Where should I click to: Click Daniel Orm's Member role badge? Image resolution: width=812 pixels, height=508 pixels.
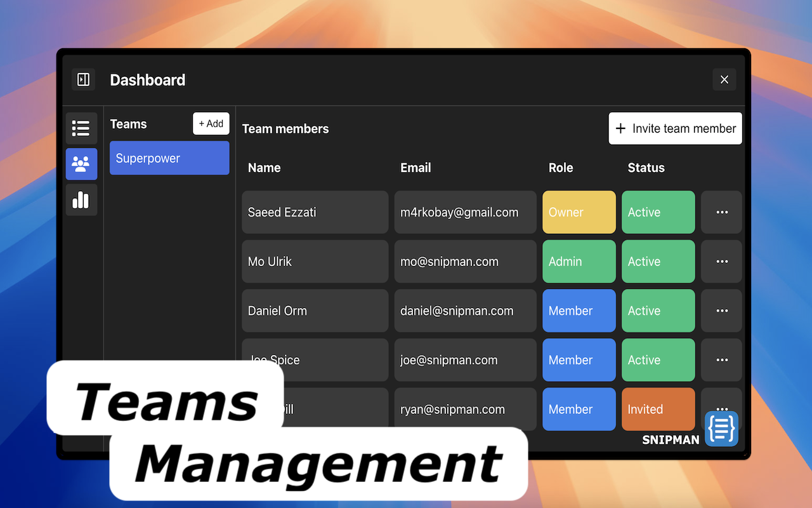579,311
